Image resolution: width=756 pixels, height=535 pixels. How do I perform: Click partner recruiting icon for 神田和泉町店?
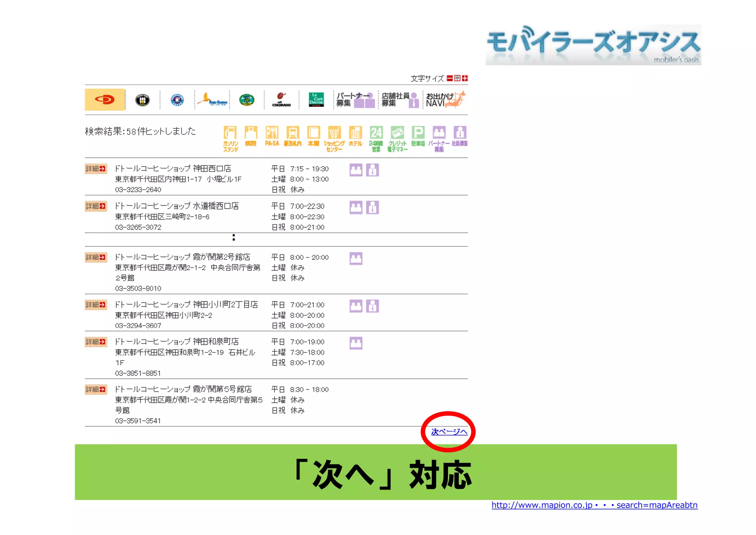coord(356,343)
